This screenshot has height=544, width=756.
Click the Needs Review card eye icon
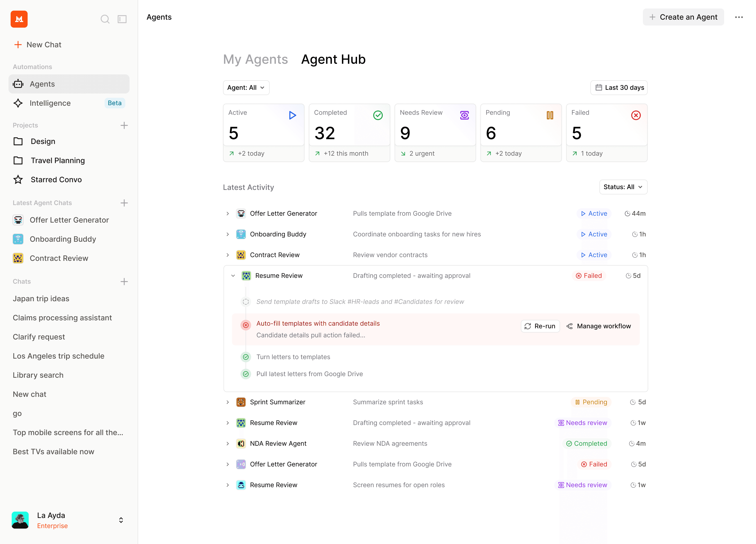(x=464, y=115)
